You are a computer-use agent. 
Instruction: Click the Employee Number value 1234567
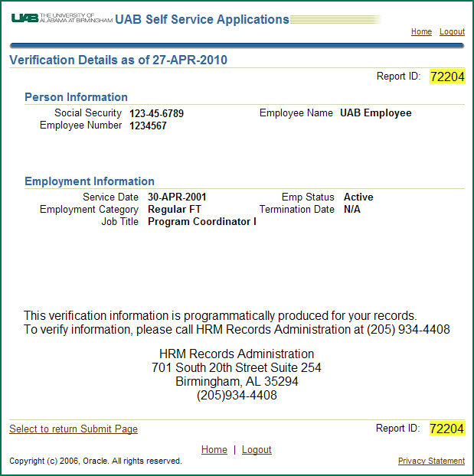148,126
